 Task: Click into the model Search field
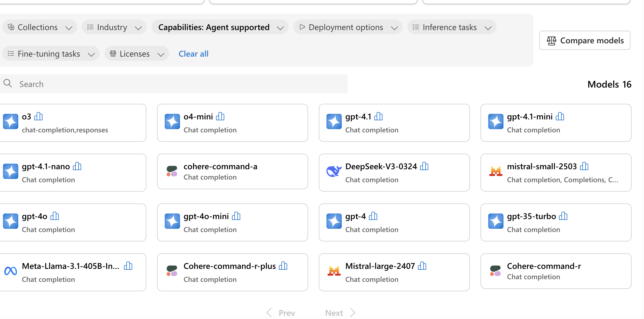click(177, 84)
